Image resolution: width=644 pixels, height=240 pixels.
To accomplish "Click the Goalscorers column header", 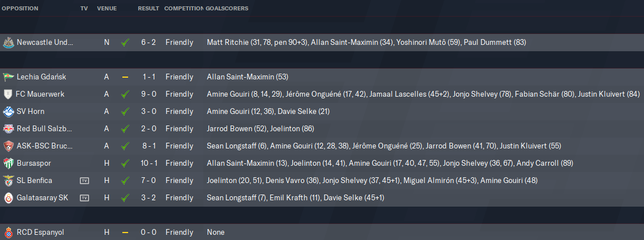I will click(x=227, y=8).
